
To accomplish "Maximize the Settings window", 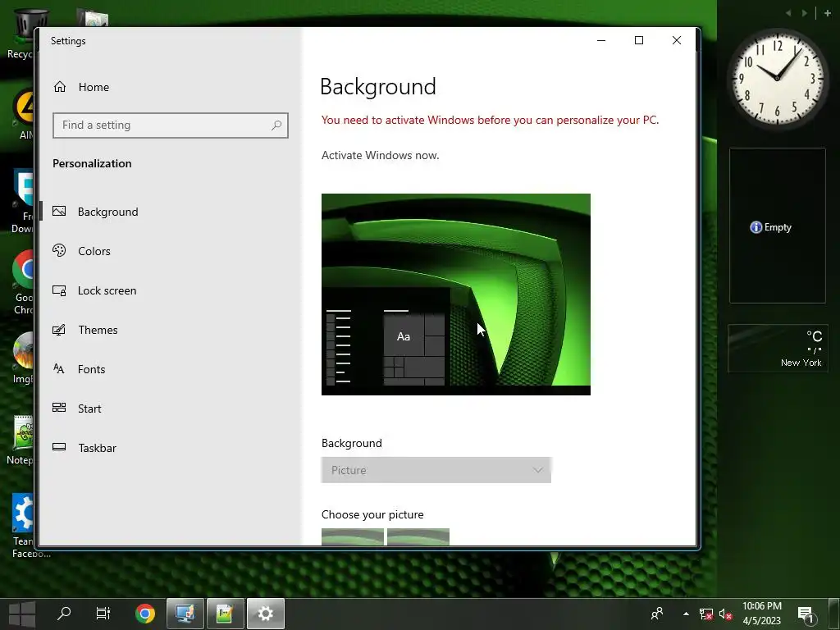I will [638, 41].
